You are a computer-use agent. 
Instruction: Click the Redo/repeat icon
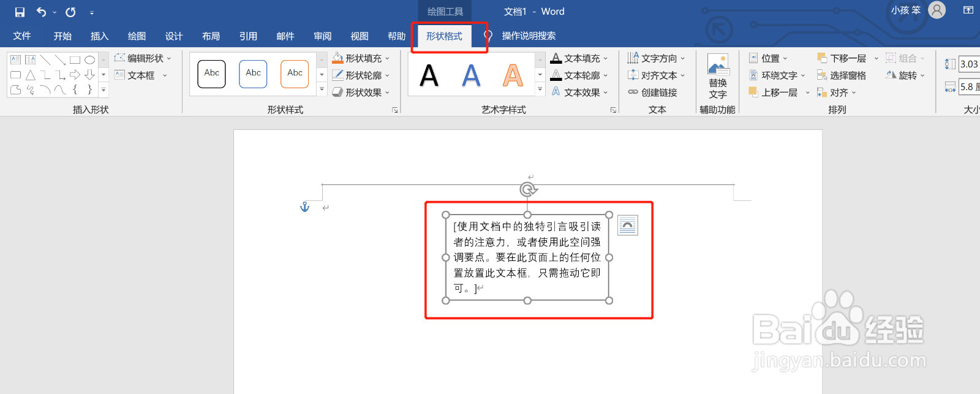click(71, 12)
